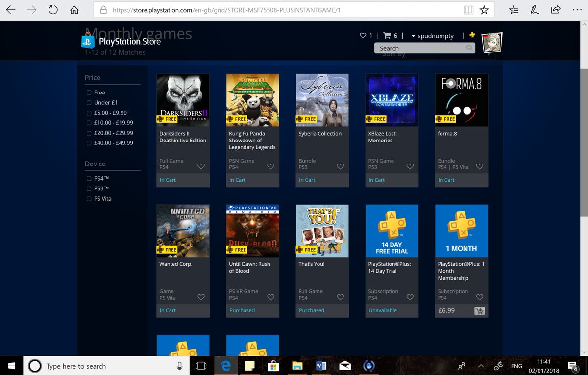Open Until Dawn Rush of Blood thumbnail
Viewport: 588px width, 375px height.
pyautogui.click(x=252, y=231)
